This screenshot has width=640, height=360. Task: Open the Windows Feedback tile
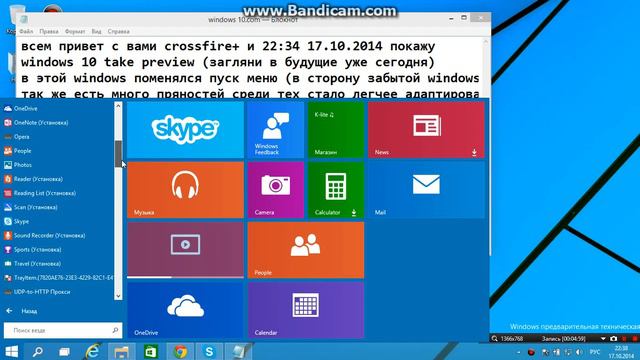(276, 129)
